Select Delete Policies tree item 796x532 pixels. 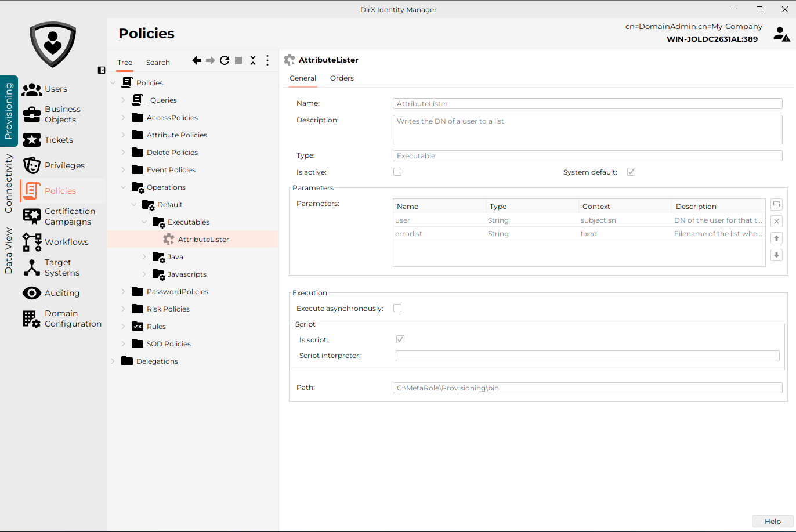tap(172, 152)
